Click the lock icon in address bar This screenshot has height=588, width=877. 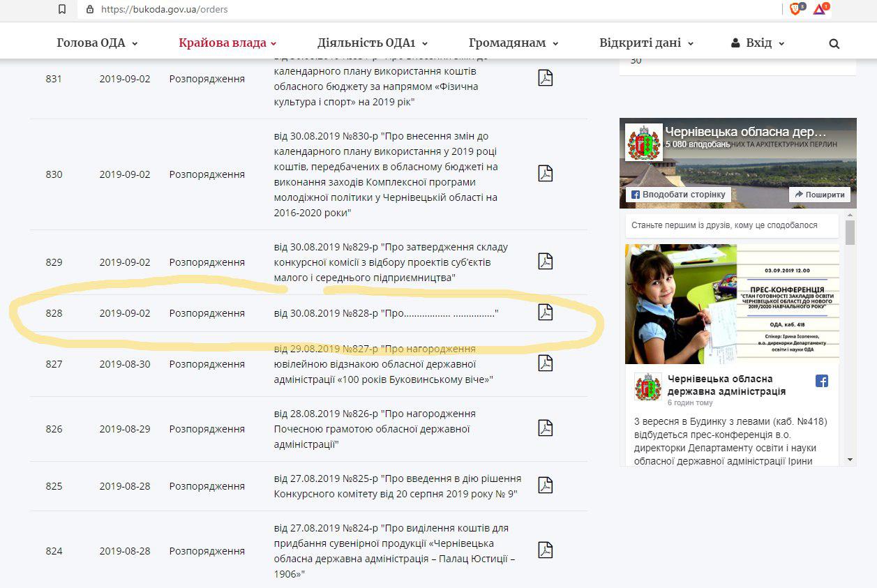tap(89, 9)
